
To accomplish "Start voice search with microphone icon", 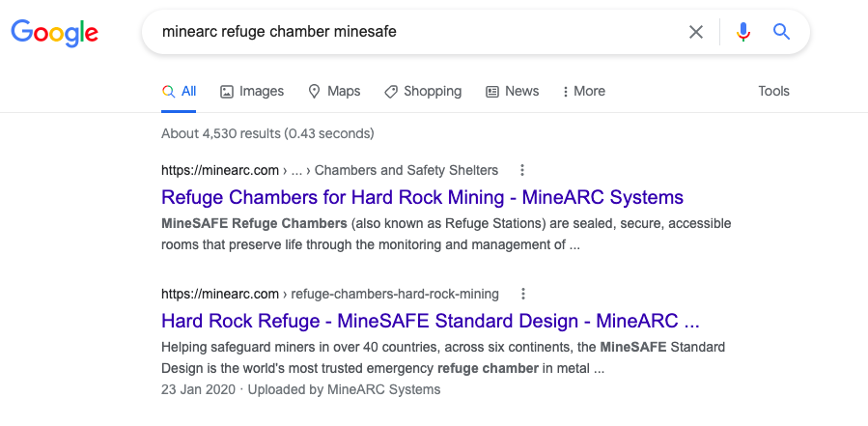I will [x=742, y=32].
